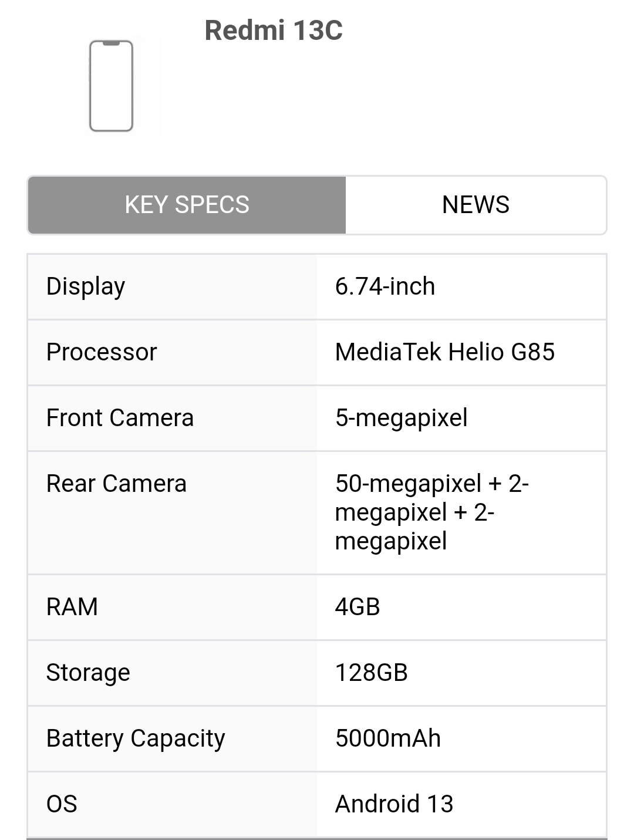Click the 128GB storage value
Viewport: 634px width, 840px height.
372,673
